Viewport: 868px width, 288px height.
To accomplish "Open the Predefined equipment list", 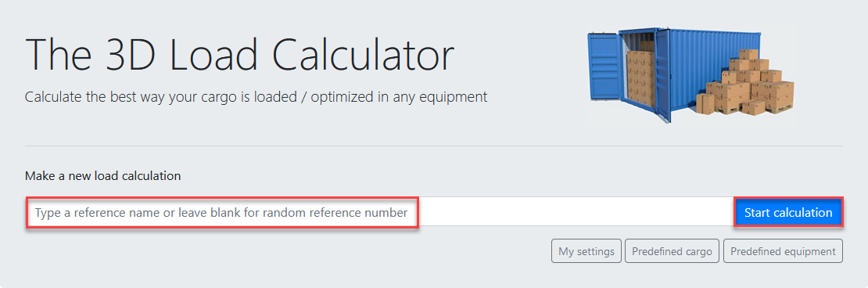I will pos(783,251).
